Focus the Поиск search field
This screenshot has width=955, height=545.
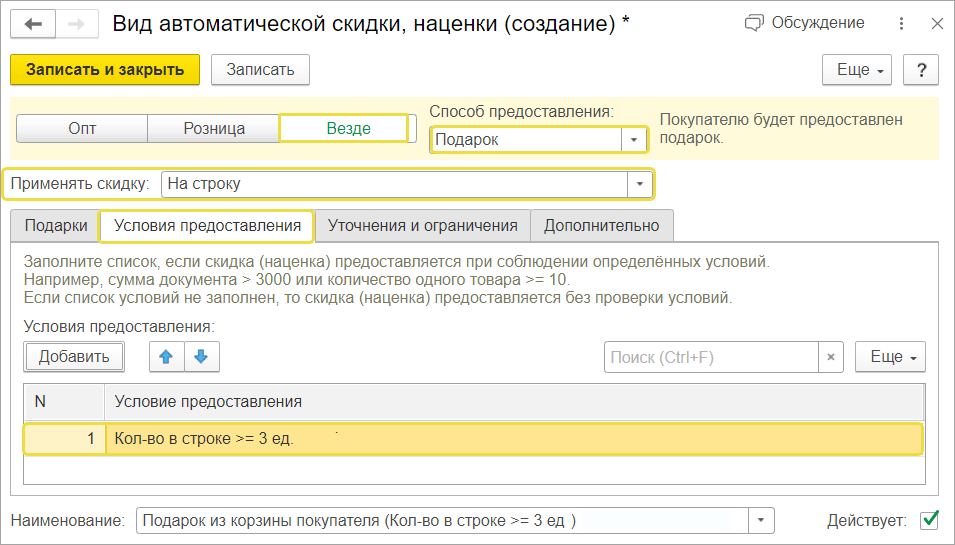[x=710, y=357]
